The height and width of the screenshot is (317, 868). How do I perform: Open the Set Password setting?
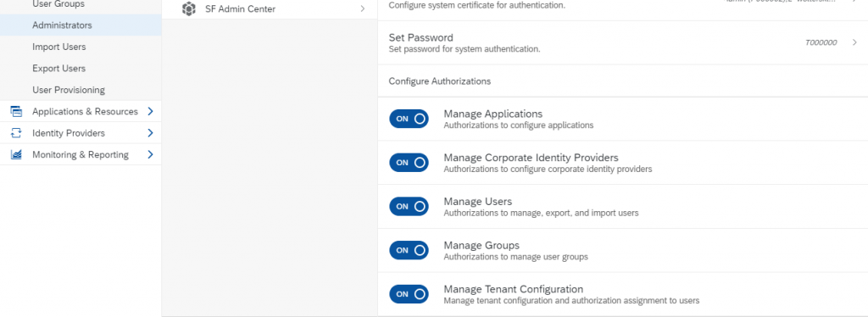623,42
